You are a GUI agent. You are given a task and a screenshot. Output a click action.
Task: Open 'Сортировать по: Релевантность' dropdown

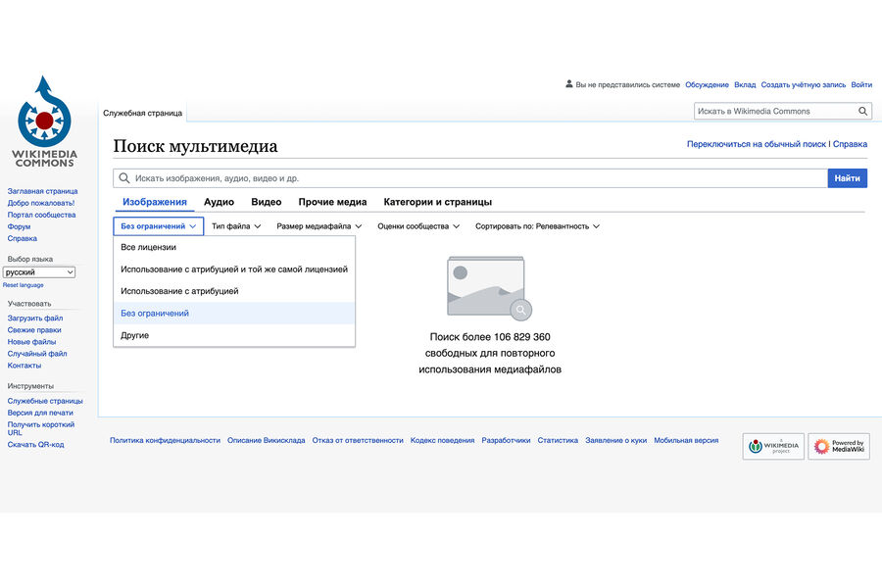[537, 226]
